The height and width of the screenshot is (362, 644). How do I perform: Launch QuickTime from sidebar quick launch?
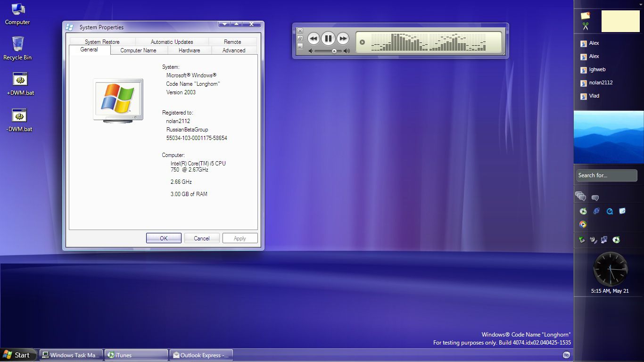click(x=610, y=211)
